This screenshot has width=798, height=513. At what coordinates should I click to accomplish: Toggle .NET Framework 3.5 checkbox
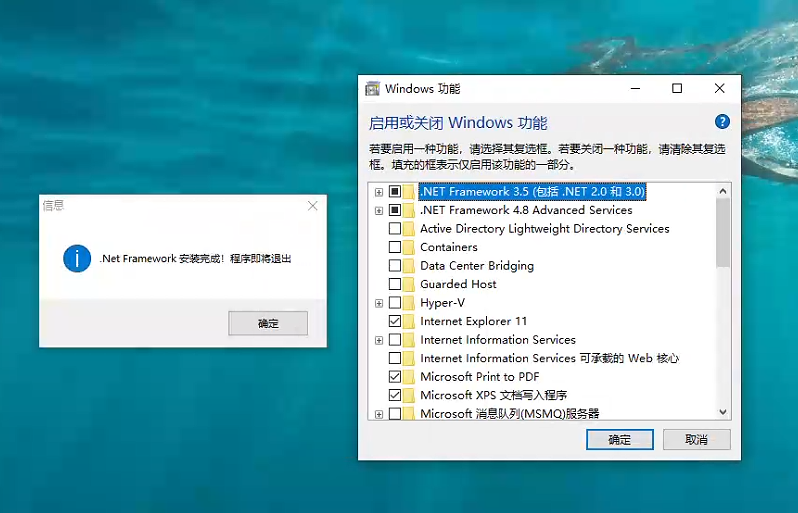[395, 191]
